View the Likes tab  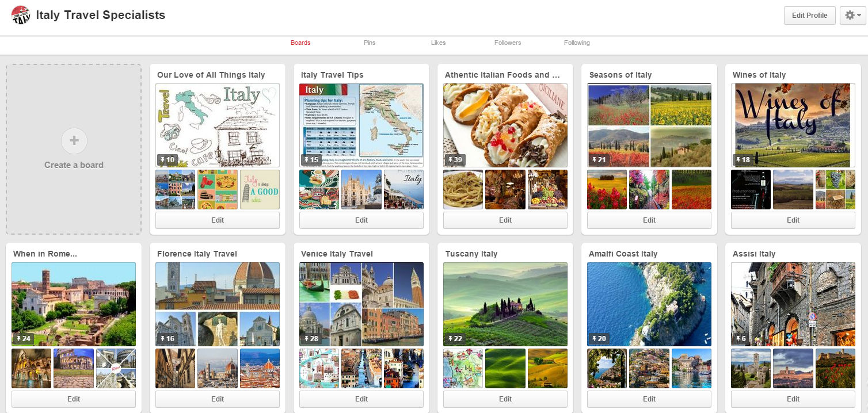pyautogui.click(x=438, y=42)
